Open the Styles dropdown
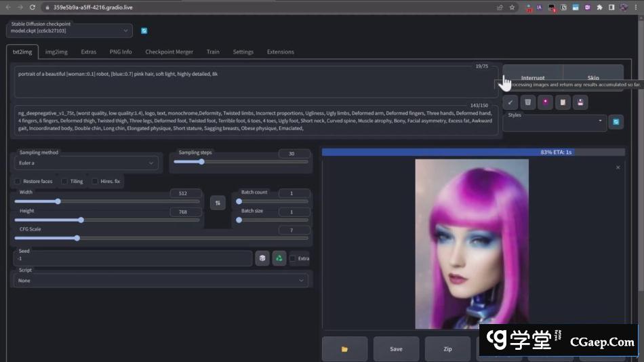The height and width of the screenshot is (362, 644). point(555,122)
